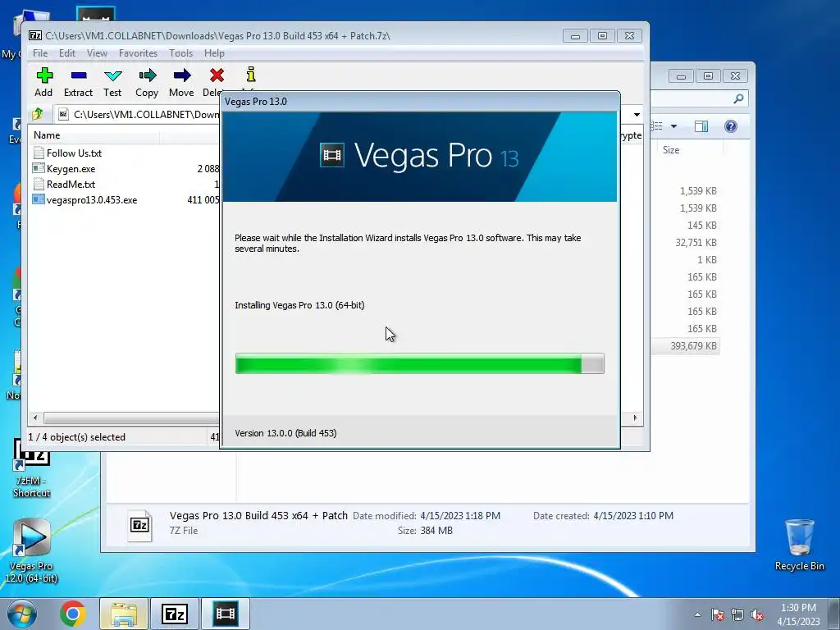Click the network tray icon
This screenshot has width=840, height=630.
click(737, 614)
